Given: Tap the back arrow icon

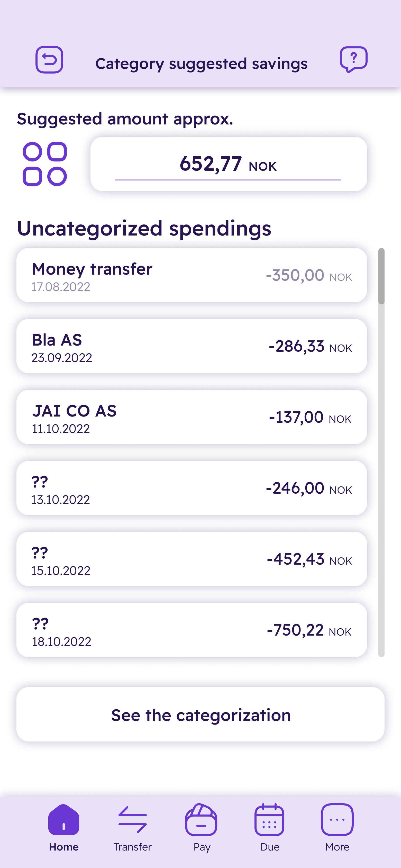Looking at the screenshot, I should (49, 60).
